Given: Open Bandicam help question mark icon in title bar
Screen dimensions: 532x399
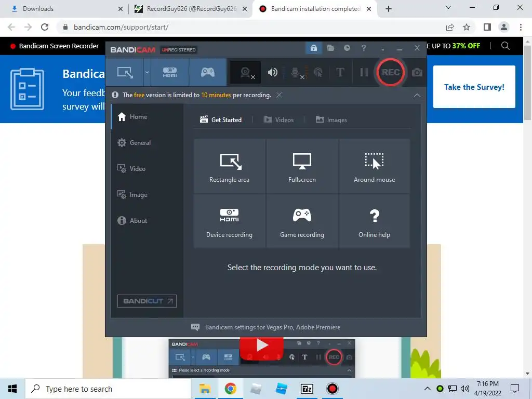Looking at the screenshot, I should point(364,48).
